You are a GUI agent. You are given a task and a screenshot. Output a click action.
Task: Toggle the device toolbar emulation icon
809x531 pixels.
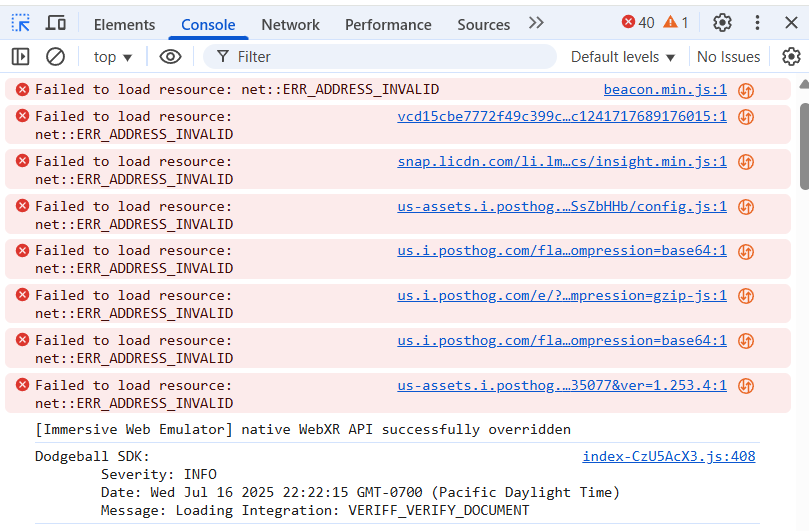56,23
